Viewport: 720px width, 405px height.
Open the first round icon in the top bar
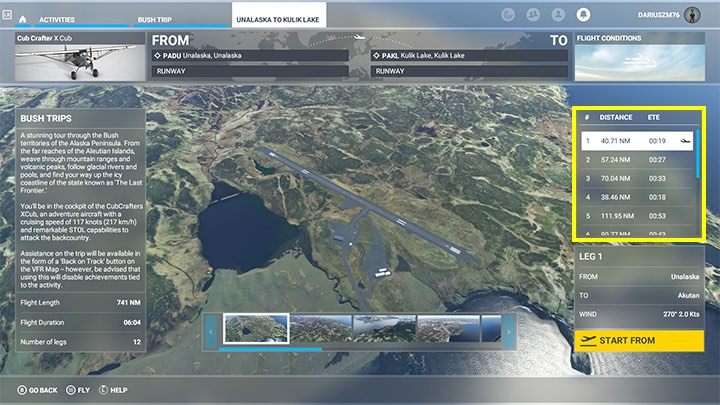pos(508,15)
